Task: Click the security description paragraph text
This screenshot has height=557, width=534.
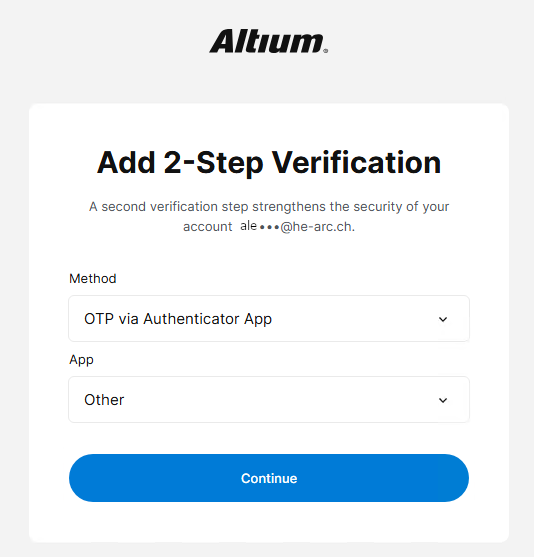Action: click(x=269, y=216)
